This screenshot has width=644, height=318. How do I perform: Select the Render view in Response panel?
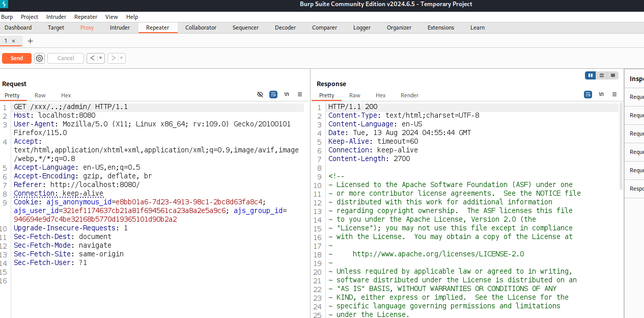click(410, 95)
